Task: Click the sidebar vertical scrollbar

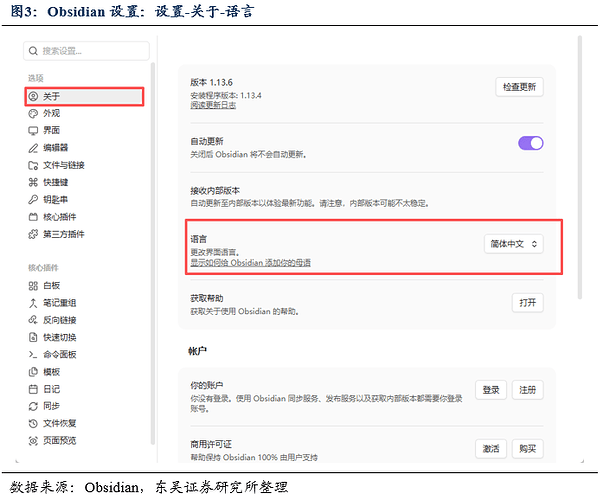Action: (x=153, y=253)
